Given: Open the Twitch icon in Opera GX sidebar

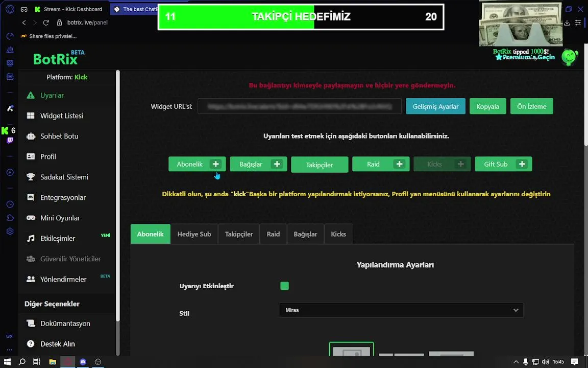Looking at the screenshot, I should tap(10, 141).
